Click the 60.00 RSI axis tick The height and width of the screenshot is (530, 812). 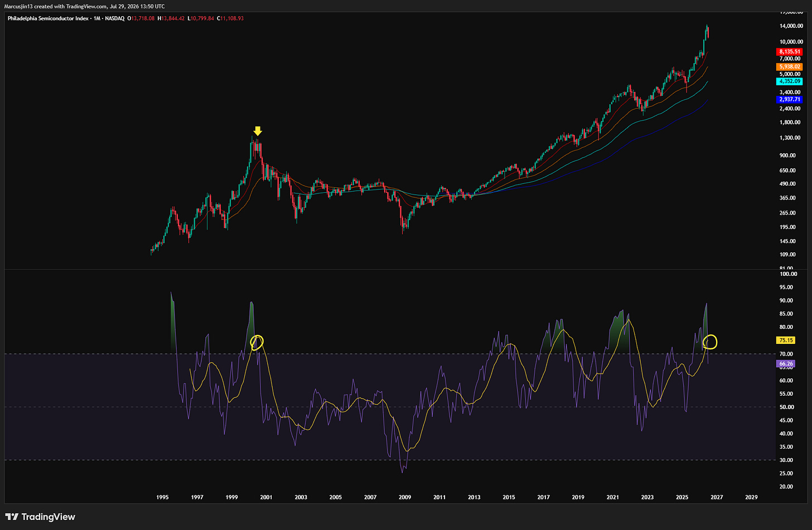tap(786, 381)
